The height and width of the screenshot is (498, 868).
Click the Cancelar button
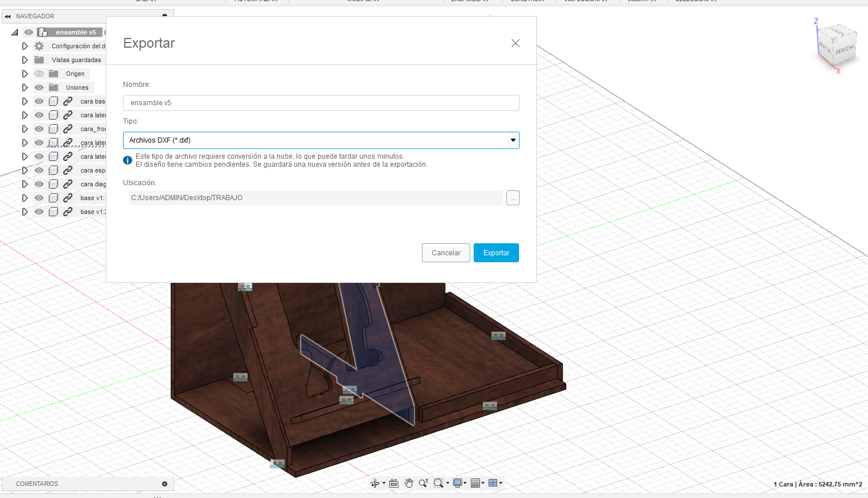point(446,253)
